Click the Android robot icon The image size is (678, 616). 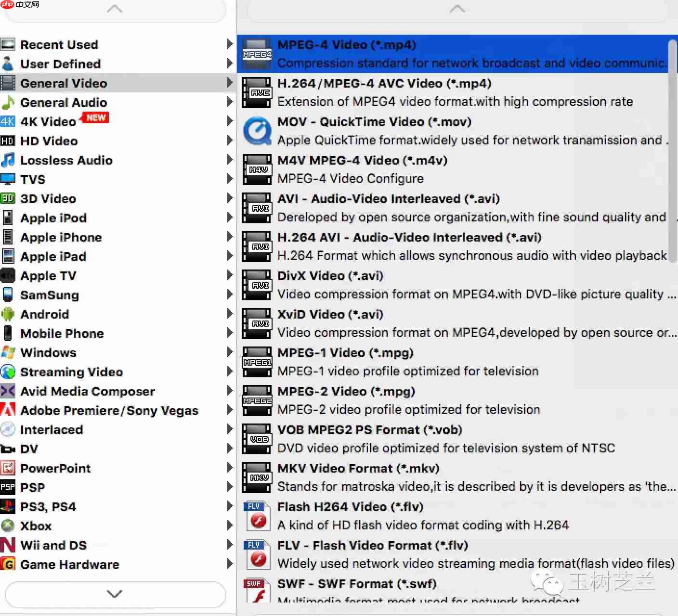pyautogui.click(x=8, y=314)
